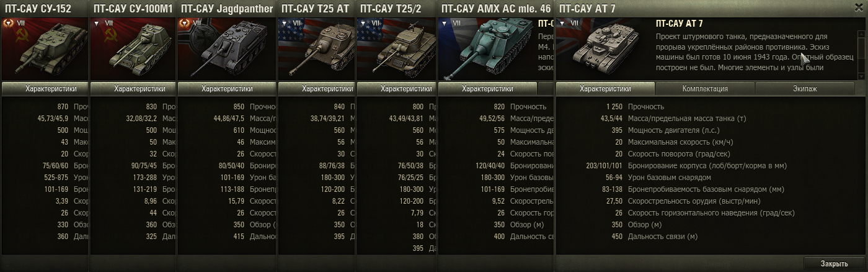Switch to the Комплектация tab
Screen dimensions: 868x272
pyautogui.click(x=705, y=89)
